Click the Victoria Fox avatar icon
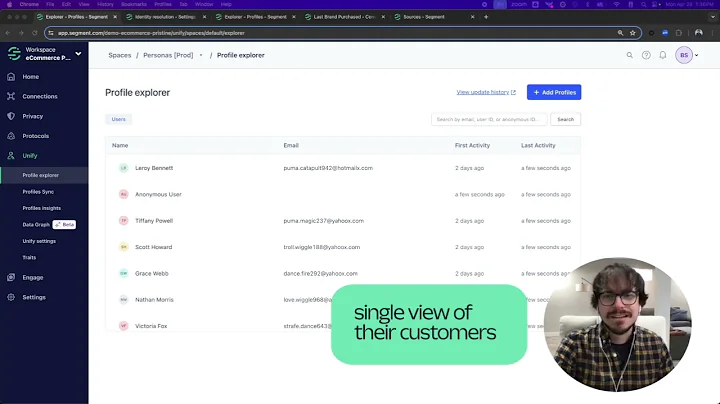Viewport: 720px width, 404px height. click(x=124, y=326)
